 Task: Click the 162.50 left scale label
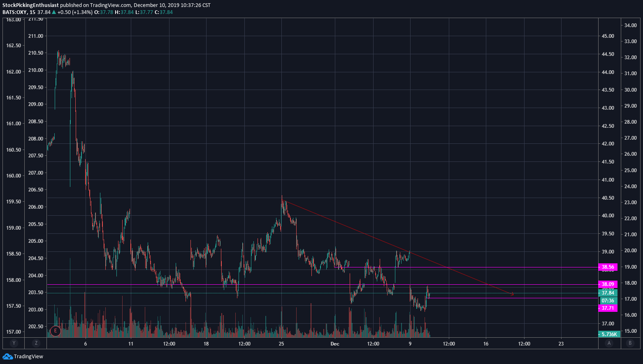click(14, 46)
